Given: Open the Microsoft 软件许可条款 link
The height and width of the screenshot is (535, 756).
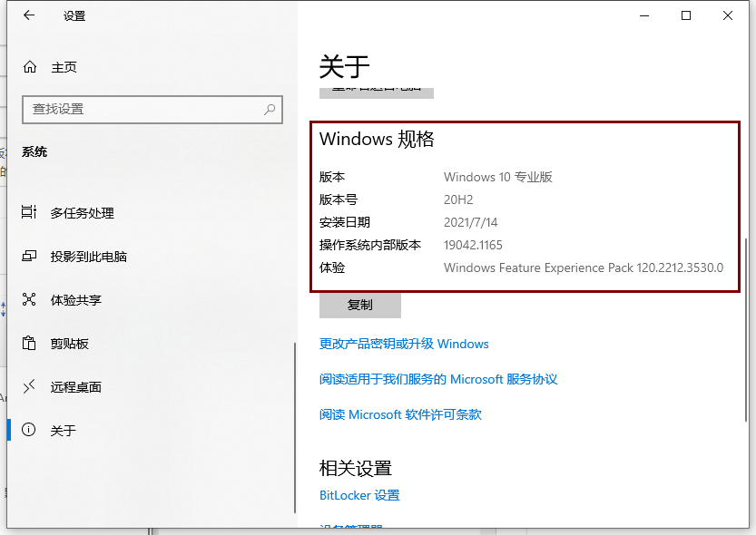Looking at the screenshot, I should pyautogui.click(x=400, y=414).
